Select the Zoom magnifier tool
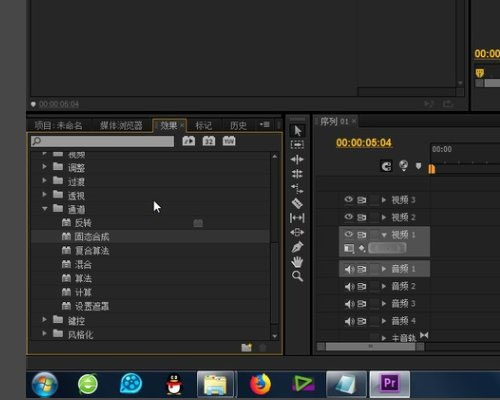 (x=297, y=276)
